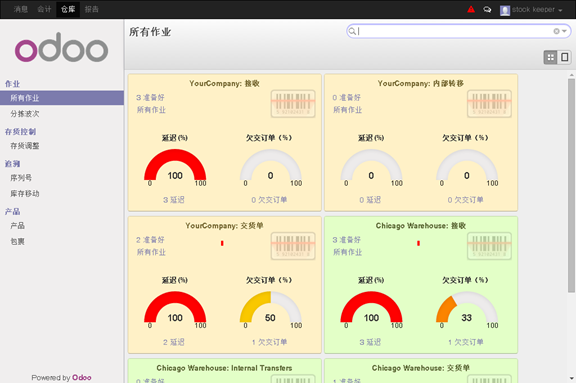Click the search magnifier icon

[x=352, y=31]
